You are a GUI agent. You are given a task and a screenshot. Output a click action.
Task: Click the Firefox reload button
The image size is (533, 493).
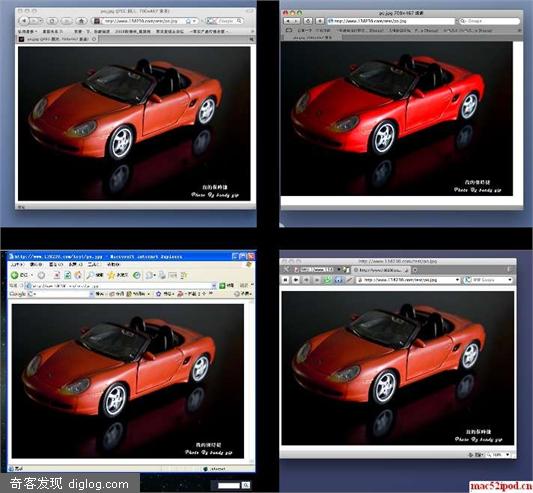click(52, 21)
